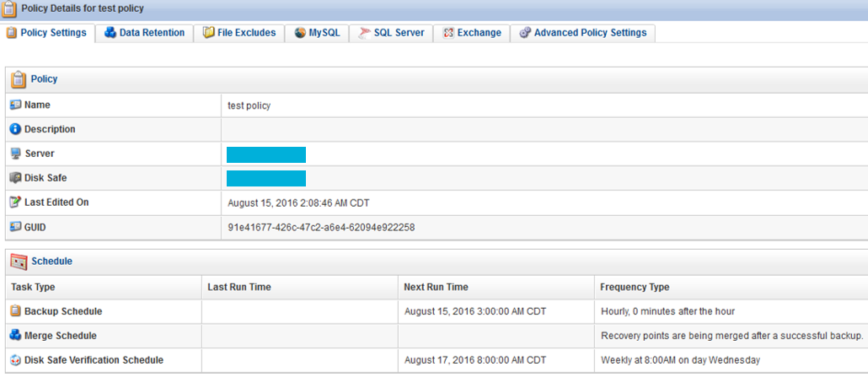Screen dimensions: 868x378
Task: Click the Policy section clipboard icon
Action: [x=19, y=79]
